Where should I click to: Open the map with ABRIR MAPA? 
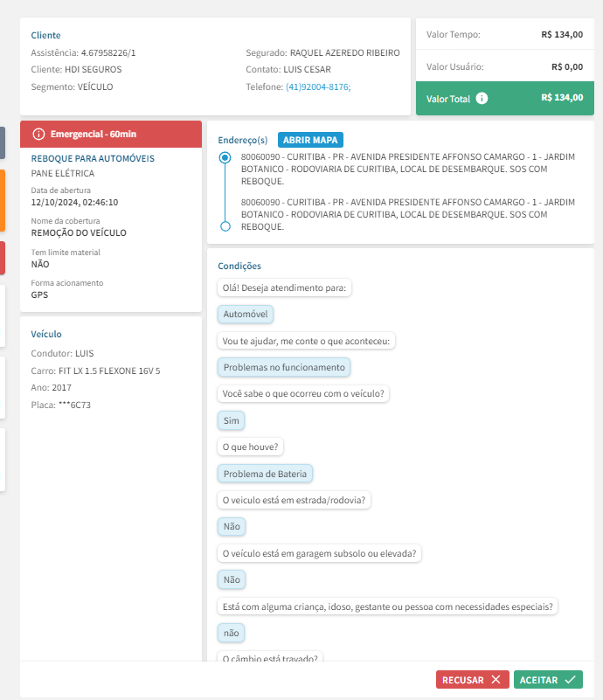tap(311, 140)
